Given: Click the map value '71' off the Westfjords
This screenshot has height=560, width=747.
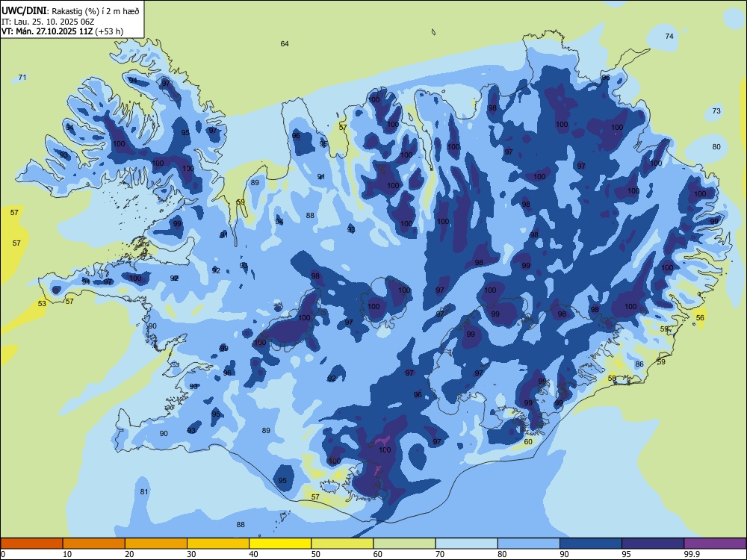Looking at the screenshot, I should pos(22,77).
